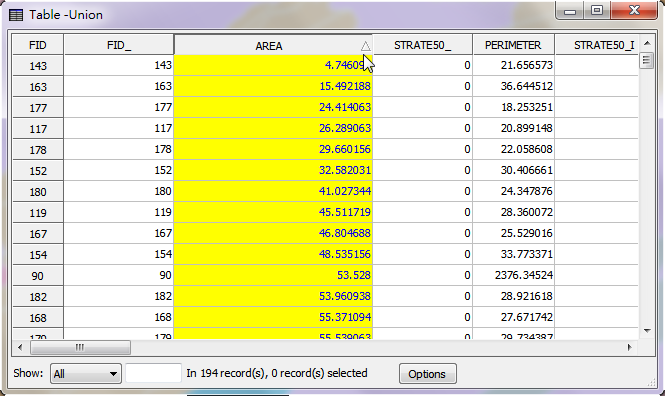Select row header for FID 178
Screen dimensions: 665x396
pos(38,150)
